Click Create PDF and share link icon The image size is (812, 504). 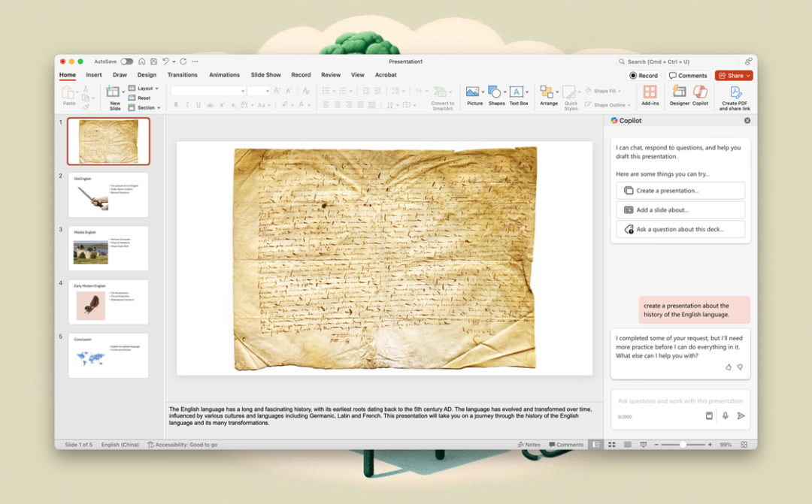tap(735, 92)
